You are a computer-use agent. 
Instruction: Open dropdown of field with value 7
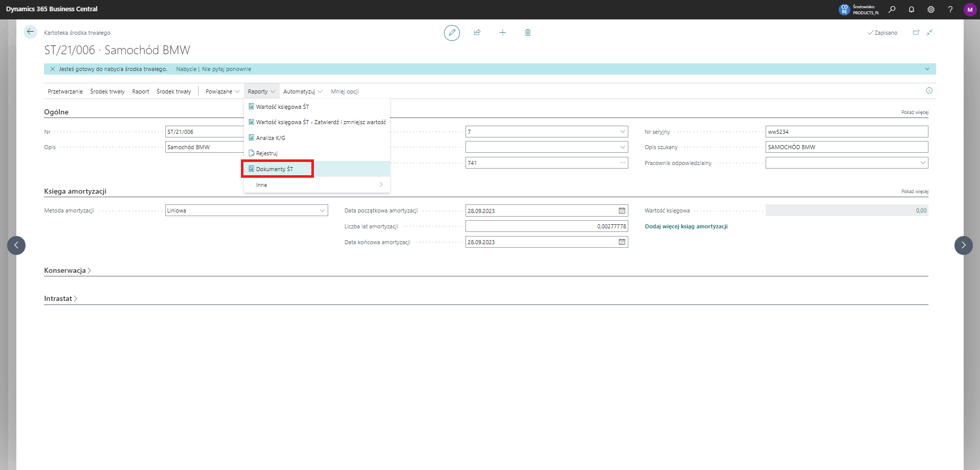(623, 132)
